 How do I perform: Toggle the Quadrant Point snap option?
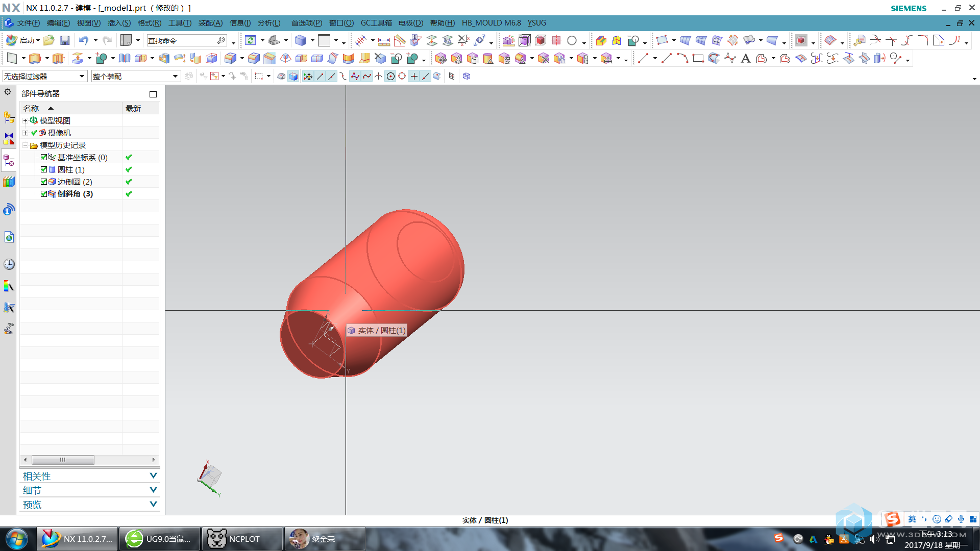(x=402, y=77)
